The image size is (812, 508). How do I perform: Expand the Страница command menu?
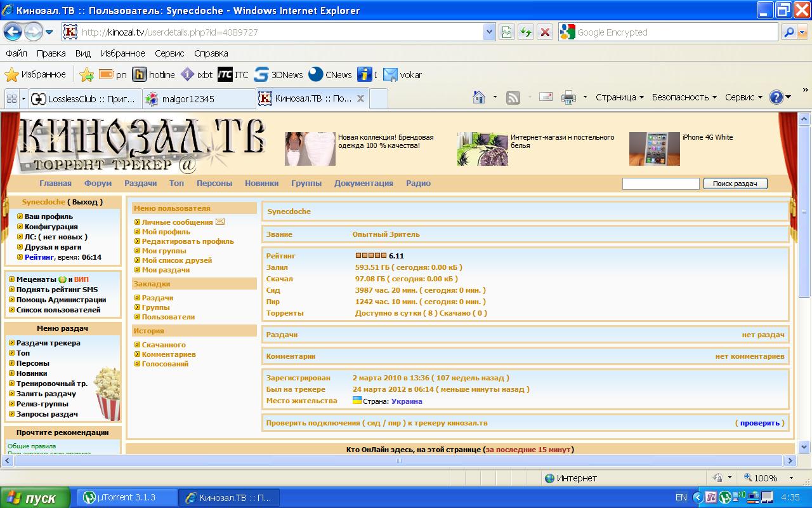tap(619, 97)
